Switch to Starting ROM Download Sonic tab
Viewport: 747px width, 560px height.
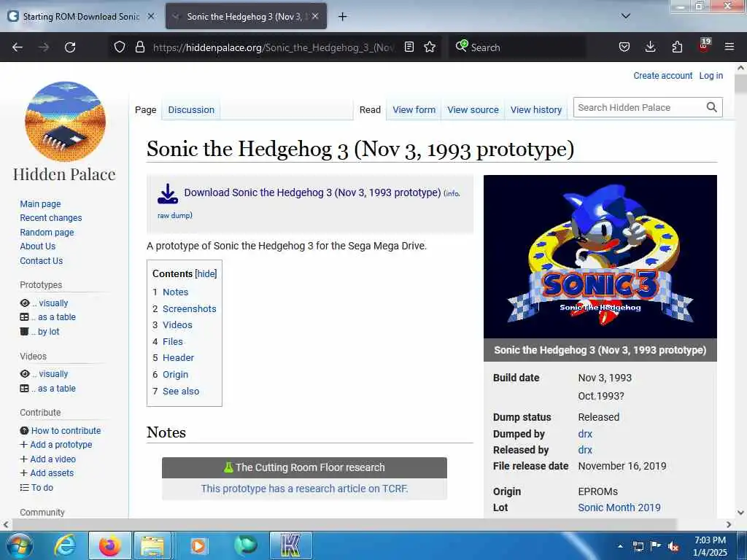pyautogui.click(x=80, y=17)
